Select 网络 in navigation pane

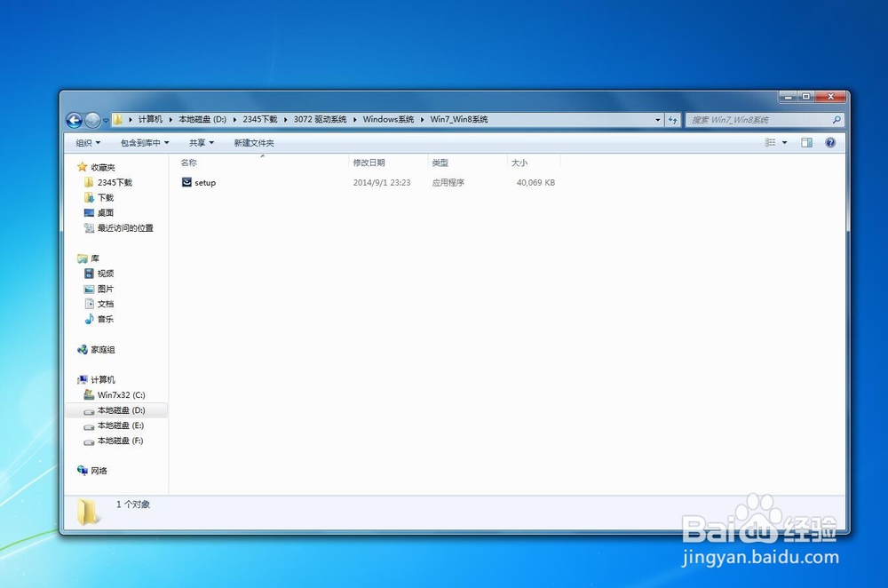(99, 471)
